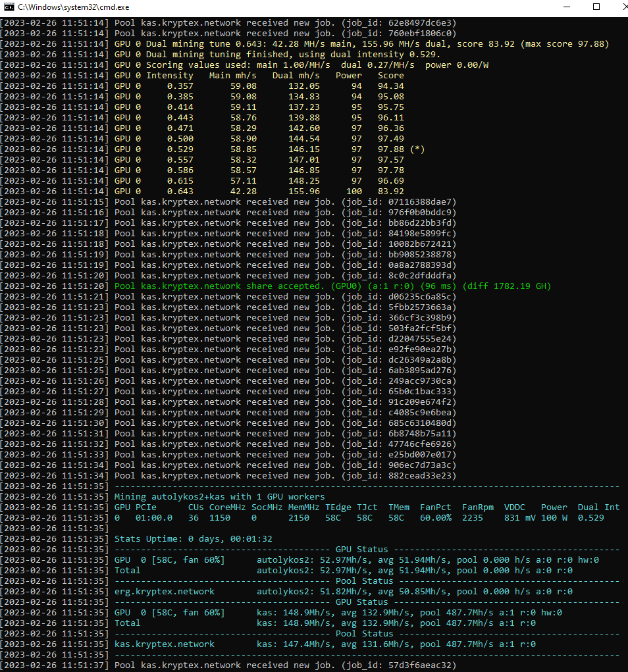Minimize the cmd.exe window

coord(567,7)
